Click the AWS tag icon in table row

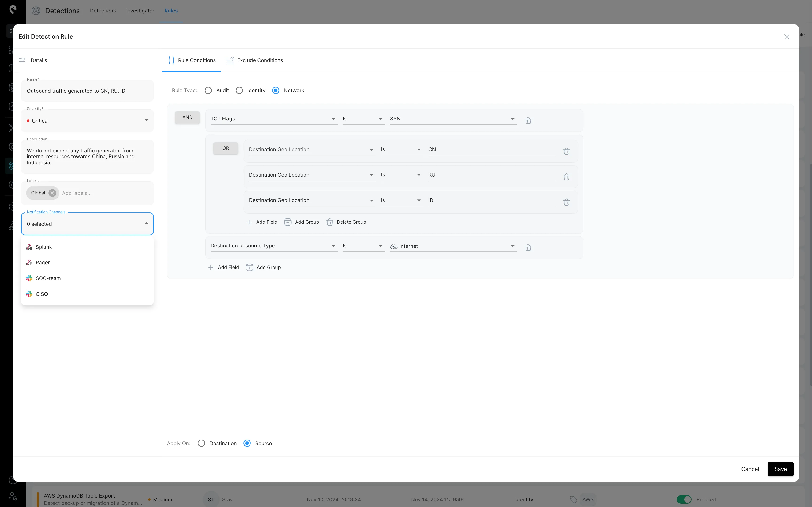[x=573, y=499]
